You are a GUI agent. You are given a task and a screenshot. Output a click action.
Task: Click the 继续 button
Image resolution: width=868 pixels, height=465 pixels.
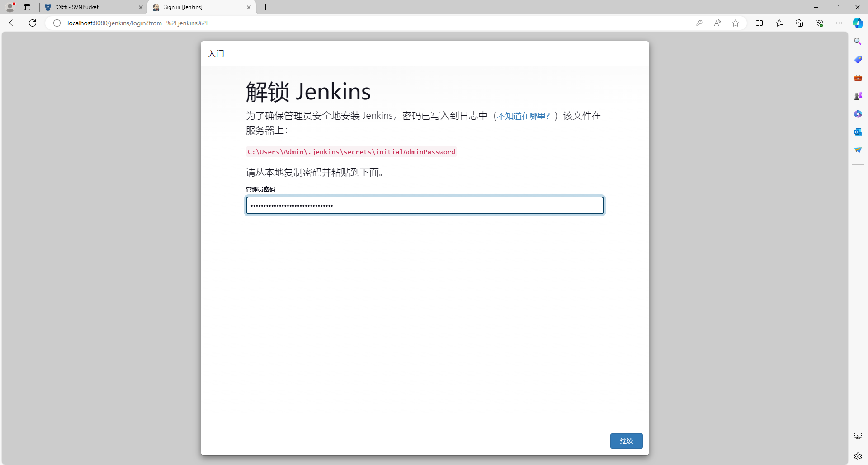point(626,441)
